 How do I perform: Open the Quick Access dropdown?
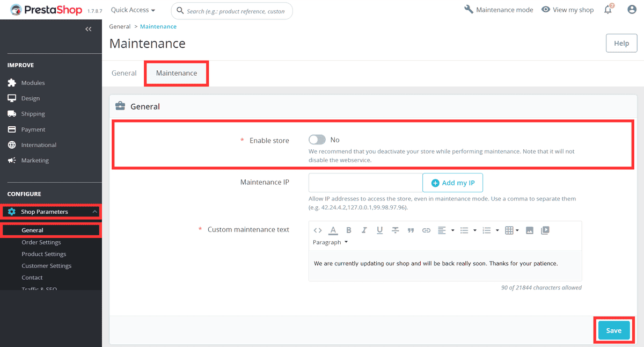[x=132, y=9]
